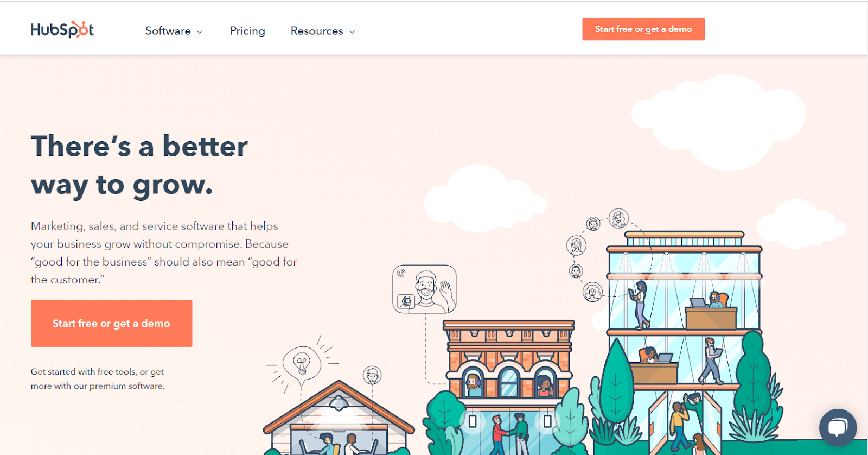Screen dimensions: 868x455
Task: Go to the Pricing page
Action: 247,31
